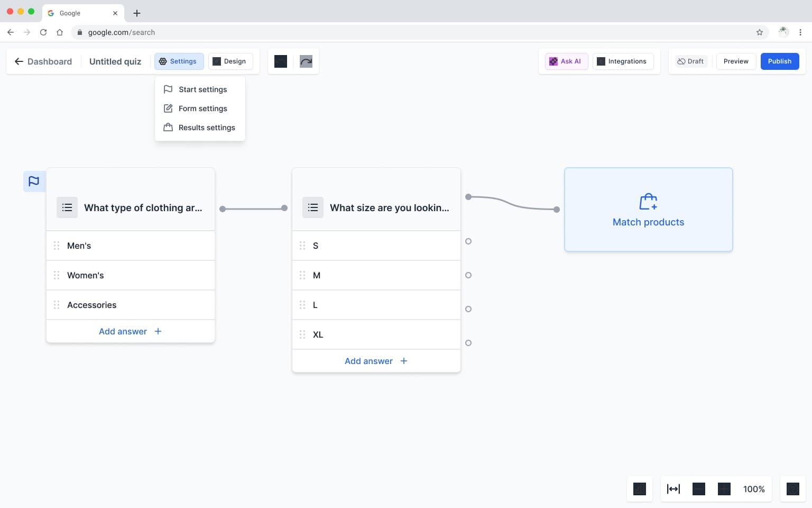Open the analytics bar chart icon
This screenshot has width=812, height=508.
tap(640, 489)
